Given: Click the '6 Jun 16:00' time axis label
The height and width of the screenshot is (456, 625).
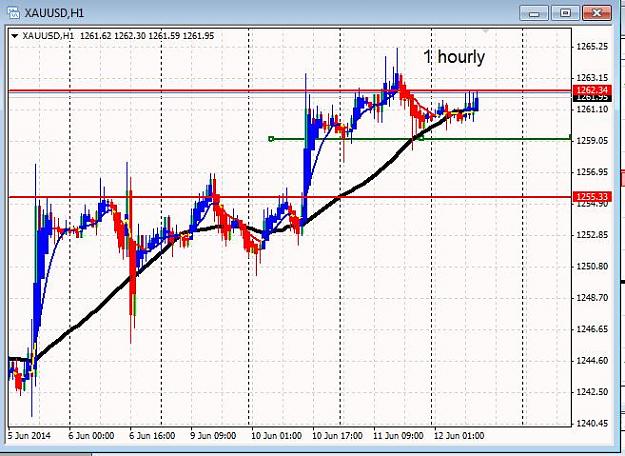Looking at the screenshot, I should tap(152, 436).
